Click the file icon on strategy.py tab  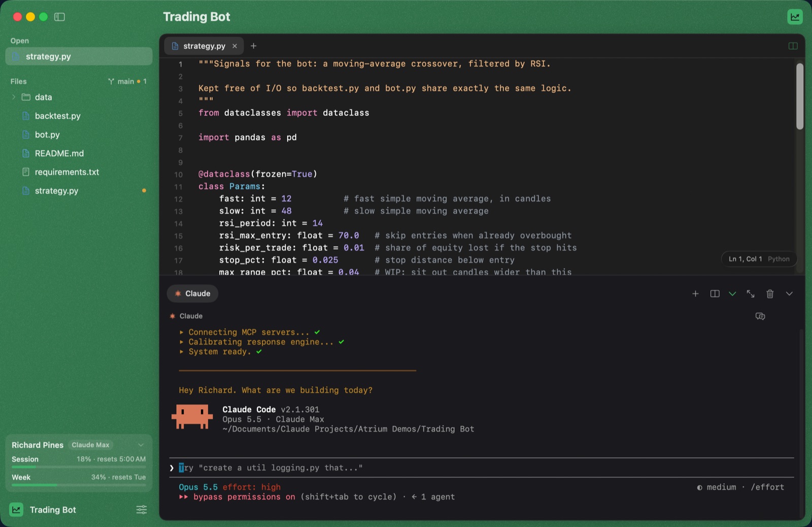175,46
